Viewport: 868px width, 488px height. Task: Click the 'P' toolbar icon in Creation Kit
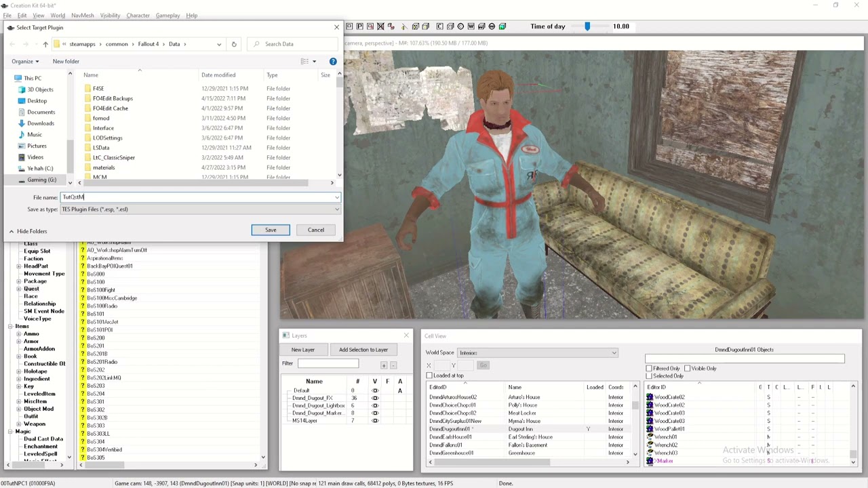pyautogui.click(x=360, y=26)
